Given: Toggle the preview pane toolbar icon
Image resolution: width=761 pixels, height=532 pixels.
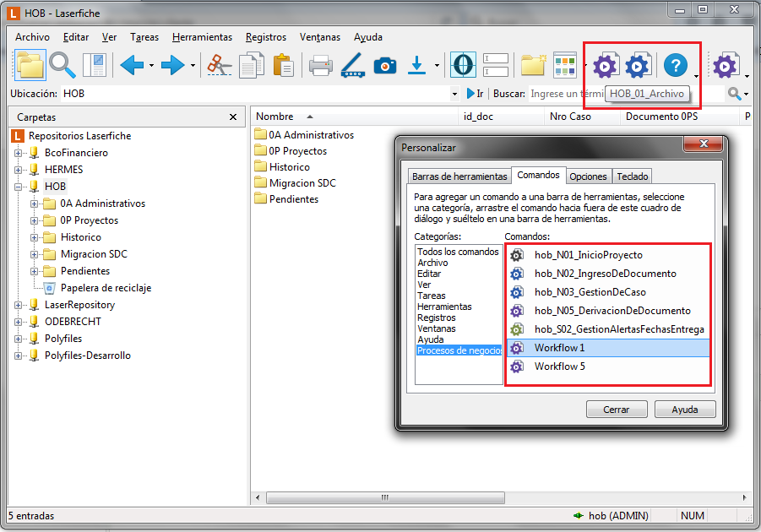Looking at the screenshot, I should [x=95, y=65].
